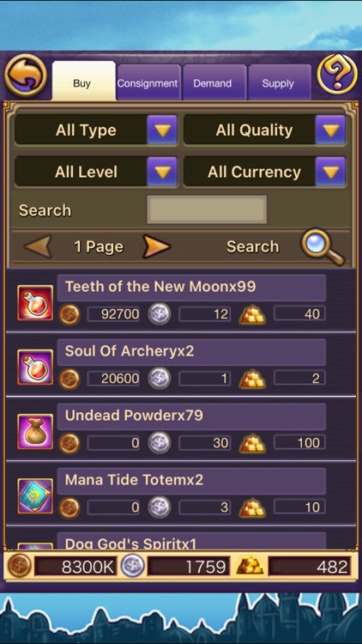
Task: Select the Teeth of the New Moon potion icon
Action: pos(35,303)
